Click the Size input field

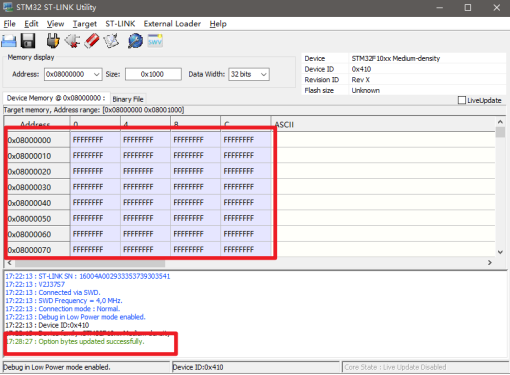click(x=153, y=74)
